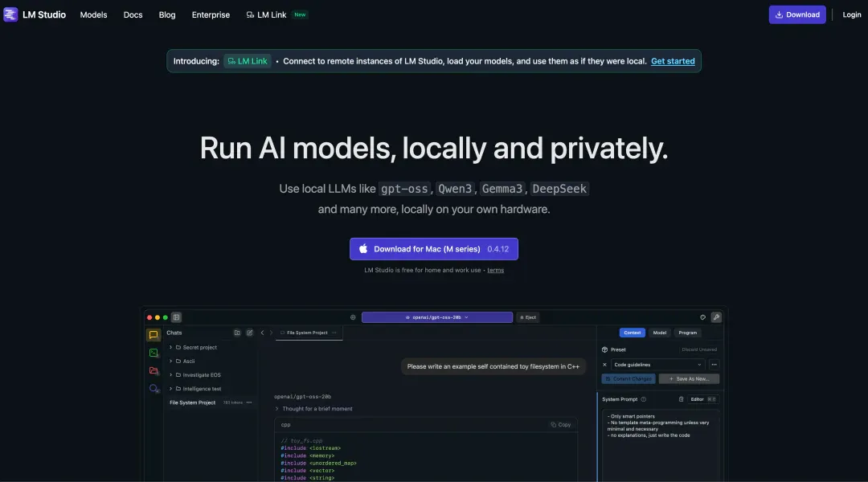Follow the Get started link
Viewport: 868px width, 482px height.
[673, 61]
